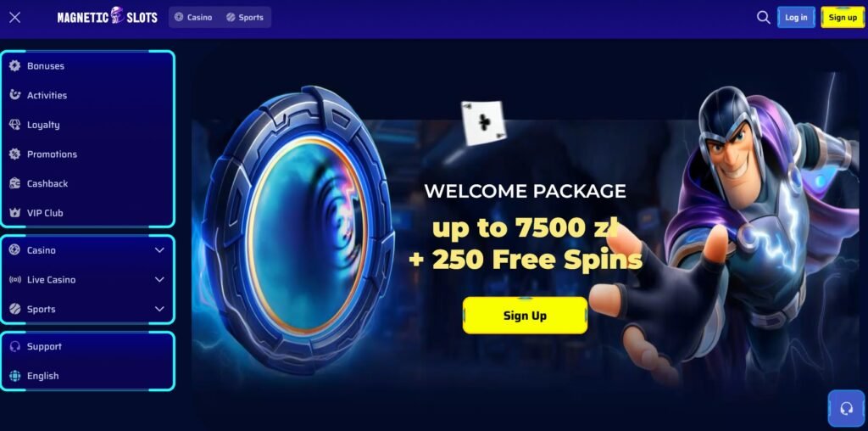868x431 pixels.
Task: Select the Bonuses icon in the sidebar
Action: point(15,66)
